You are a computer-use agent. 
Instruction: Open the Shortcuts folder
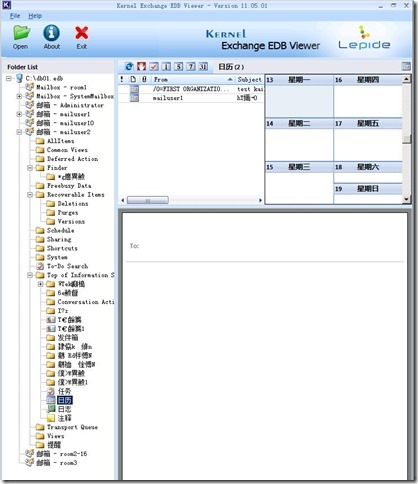click(x=62, y=248)
